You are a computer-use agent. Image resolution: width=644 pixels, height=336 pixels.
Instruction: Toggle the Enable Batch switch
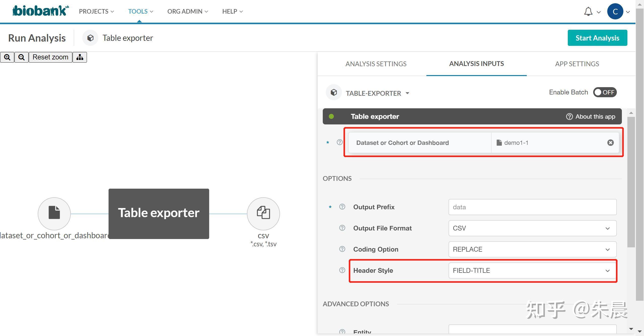(605, 92)
